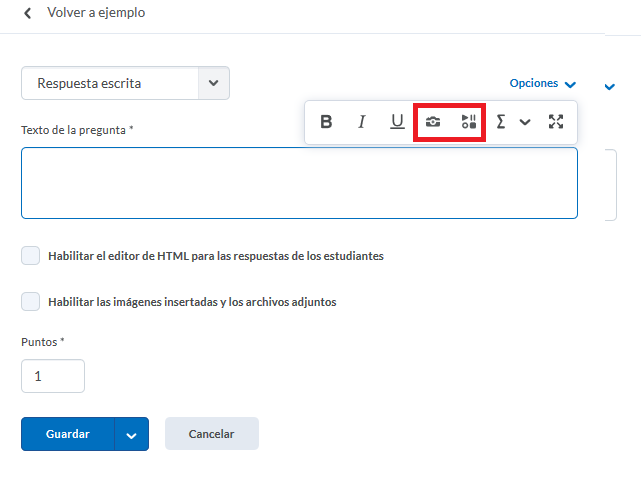
Task: Toggle bold formatting
Action: pos(326,122)
